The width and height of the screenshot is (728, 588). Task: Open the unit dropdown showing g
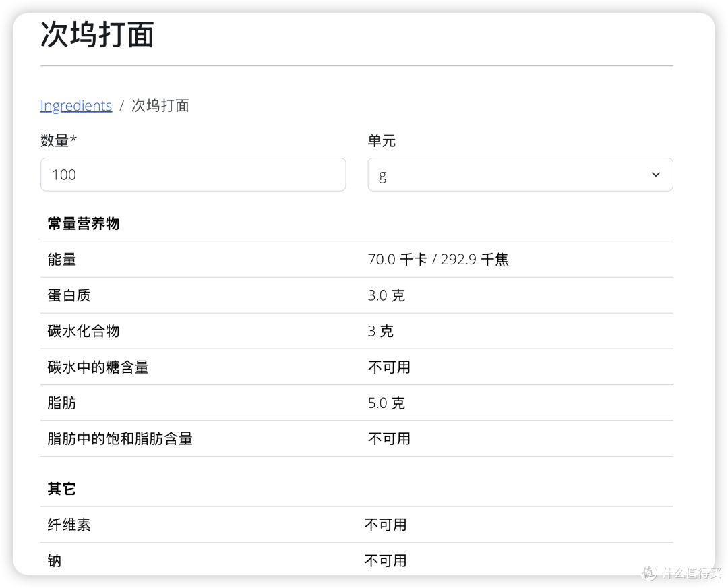[520, 175]
